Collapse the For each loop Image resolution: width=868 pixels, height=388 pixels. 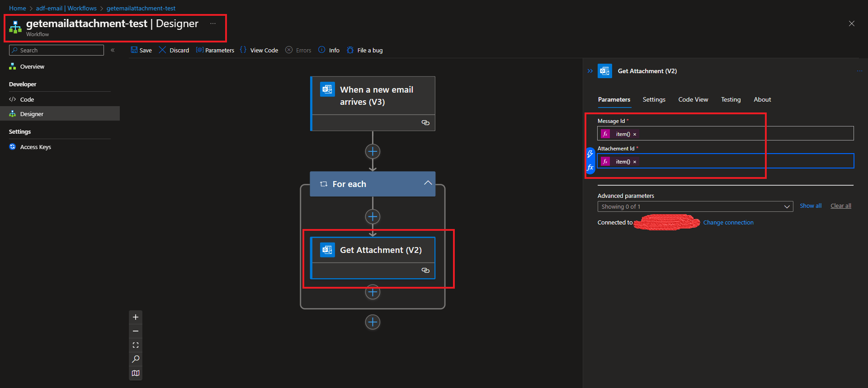428,183
